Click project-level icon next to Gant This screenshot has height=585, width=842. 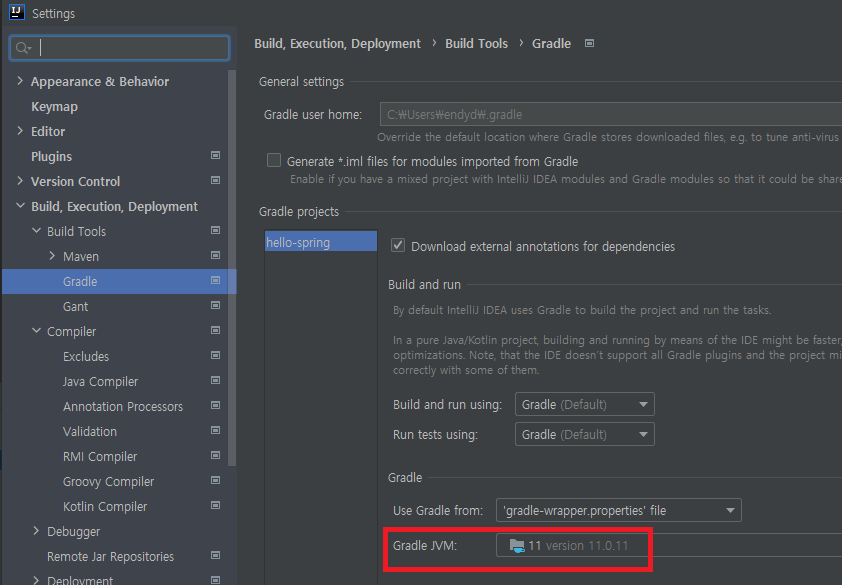point(215,305)
